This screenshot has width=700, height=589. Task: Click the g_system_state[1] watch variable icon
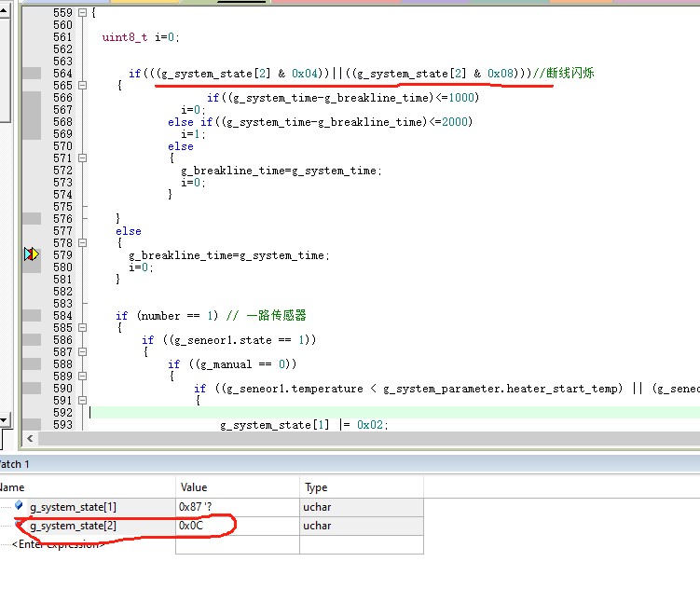pos(19,505)
